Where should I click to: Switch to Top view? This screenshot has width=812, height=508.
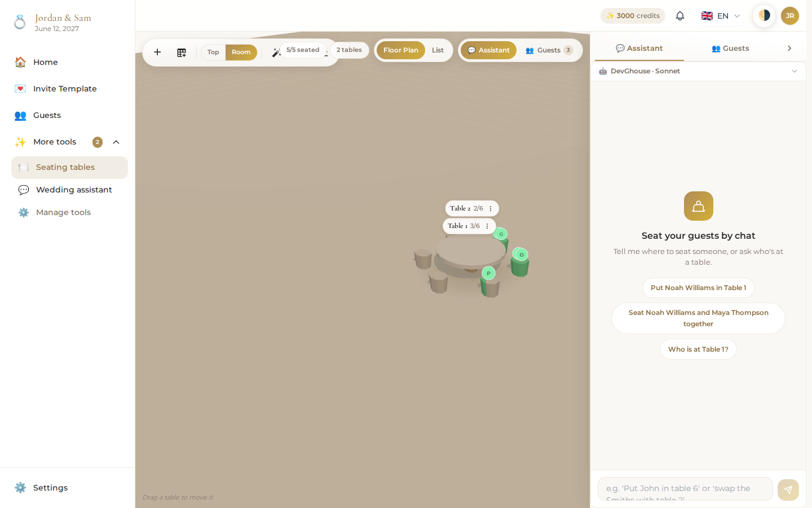[x=213, y=52]
